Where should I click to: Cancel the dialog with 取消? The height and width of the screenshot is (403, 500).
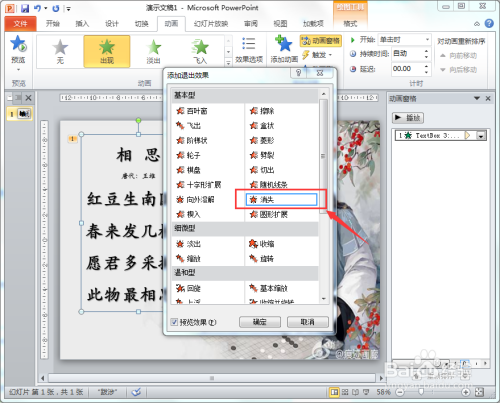tap(308, 322)
